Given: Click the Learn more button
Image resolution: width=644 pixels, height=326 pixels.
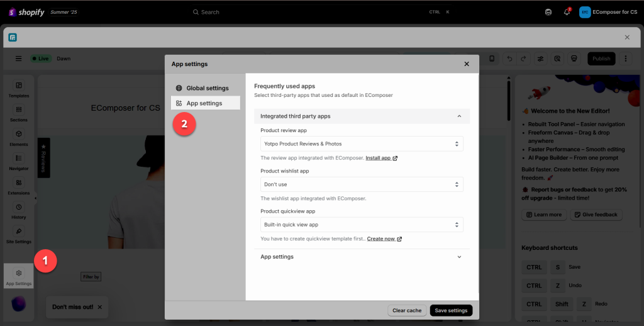Looking at the screenshot, I should [544, 215].
